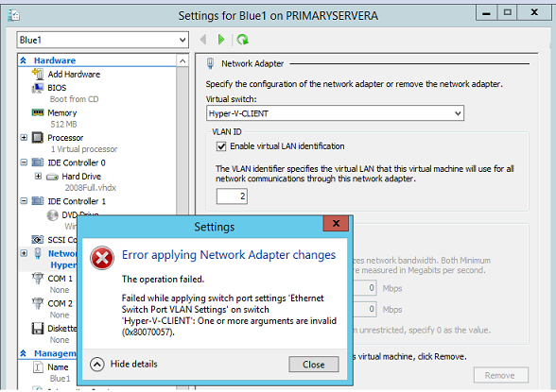Open the Blue1 virtual machine dropdown
Image resolution: width=556 pixels, height=392 pixels.
tap(103, 40)
